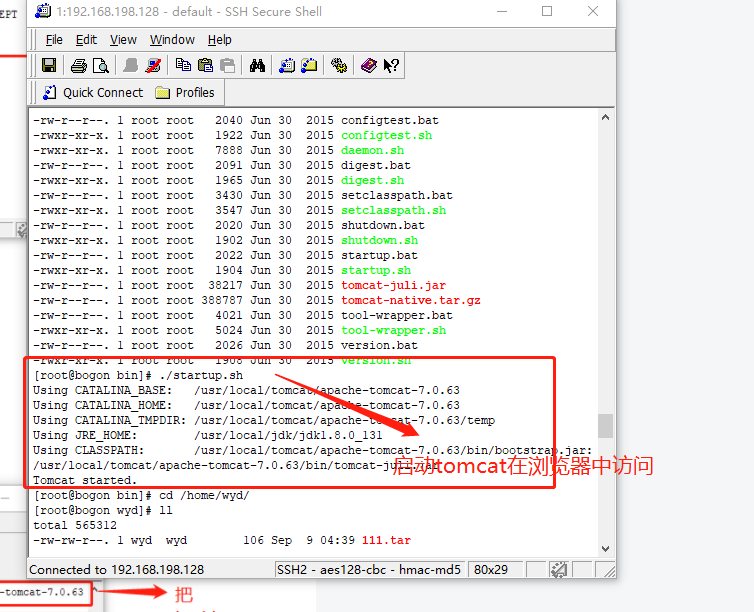Click the 'total 565312' output line
The height and width of the screenshot is (612, 754).
click(75, 525)
